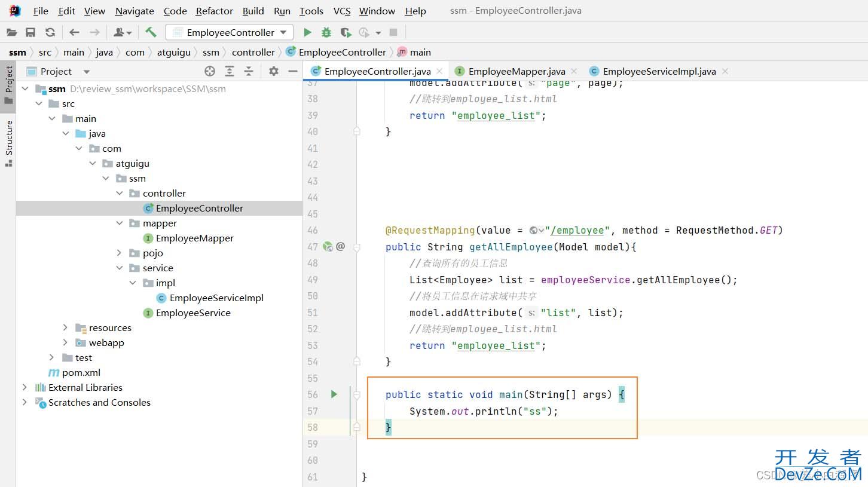Expand Scratches and Consoles node
This screenshot has height=487, width=868.
pos(25,402)
